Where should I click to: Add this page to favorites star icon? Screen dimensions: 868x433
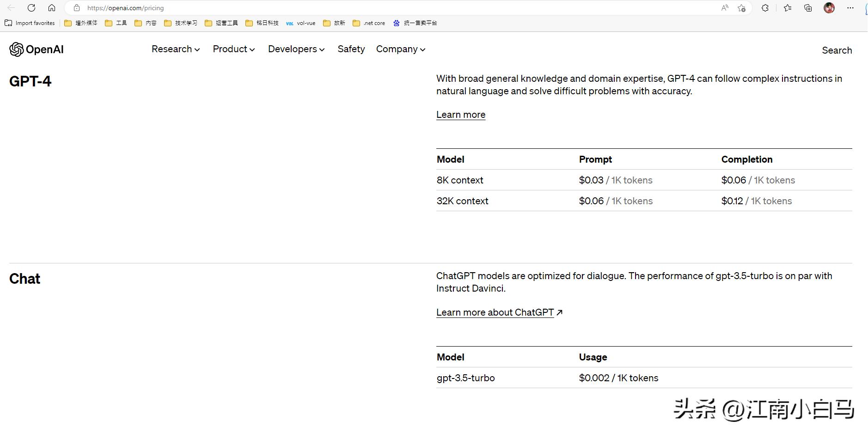[742, 8]
